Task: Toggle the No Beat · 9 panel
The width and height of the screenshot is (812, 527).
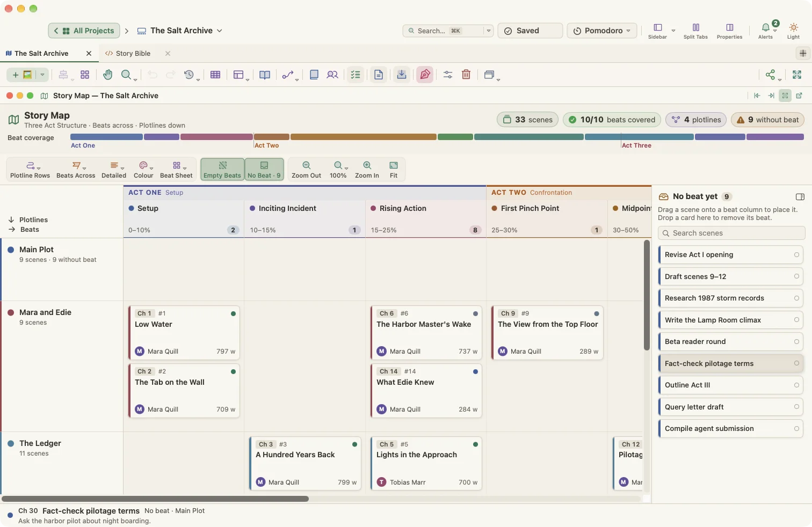Action: pyautogui.click(x=264, y=169)
